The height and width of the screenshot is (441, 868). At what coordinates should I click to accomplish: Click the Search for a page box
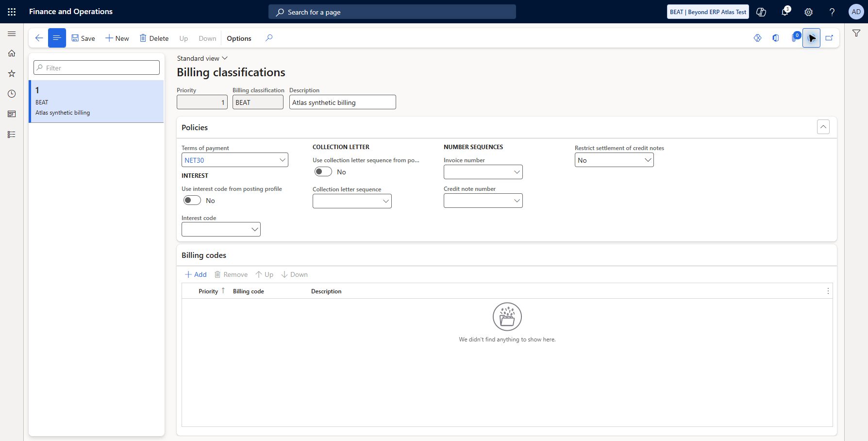pos(392,12)
